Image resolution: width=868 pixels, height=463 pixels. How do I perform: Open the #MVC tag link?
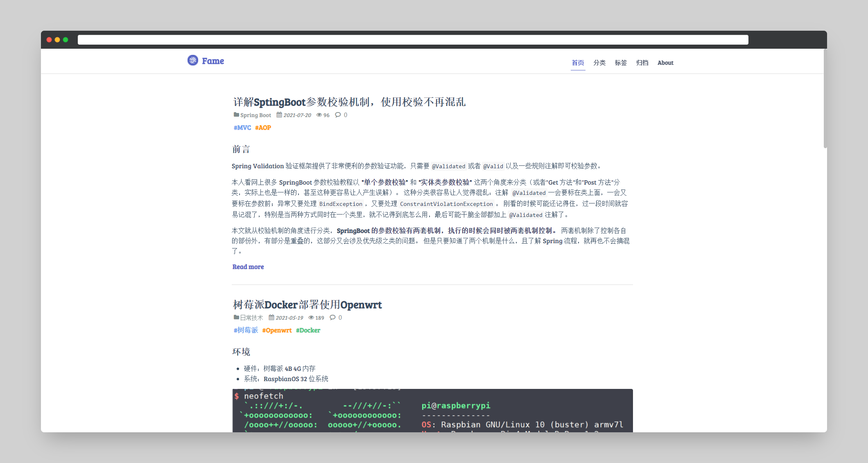click(x=242, y=128)
